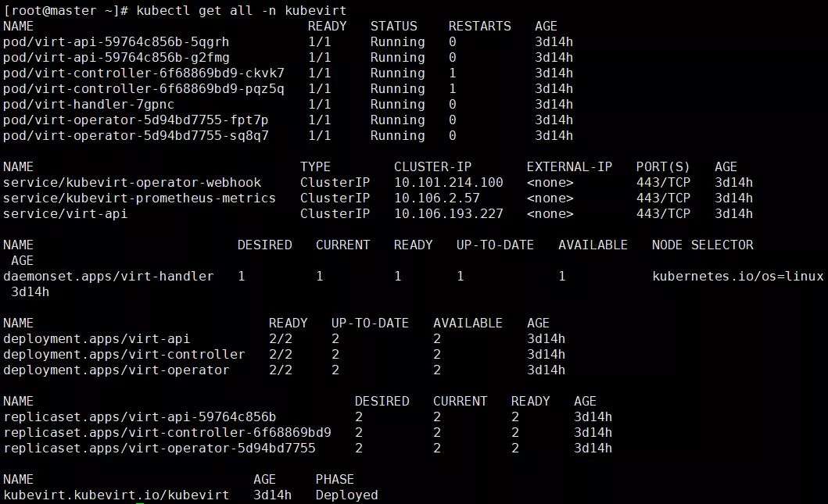
Task: Click the NODE SELECTOR column header
Action: [702, 245]
